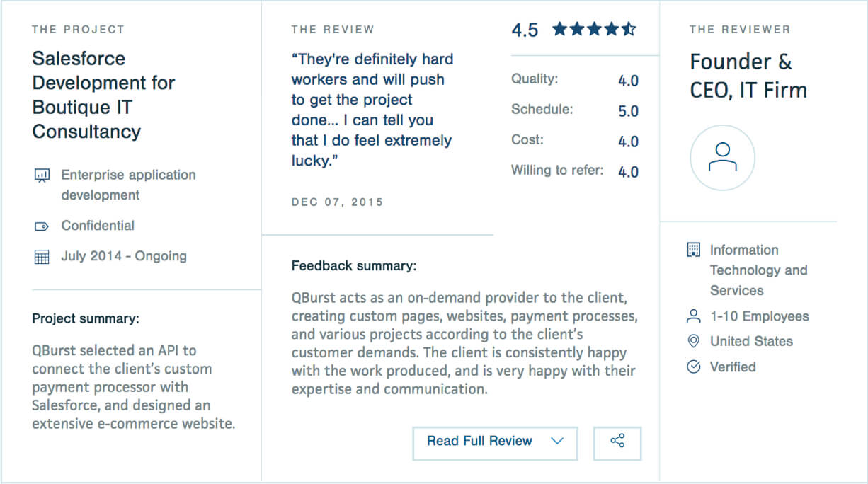
Task: Select the review quote text
Action: click(x=372, y=110)
